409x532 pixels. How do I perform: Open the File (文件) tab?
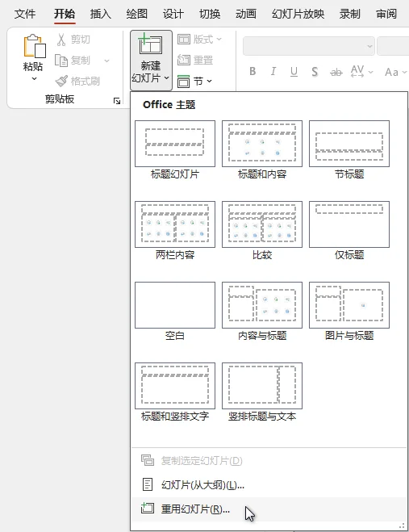[25, 14]
